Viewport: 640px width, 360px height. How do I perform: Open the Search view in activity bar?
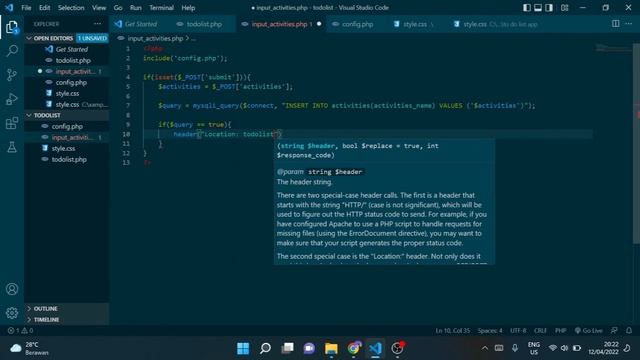coord(12,51)
